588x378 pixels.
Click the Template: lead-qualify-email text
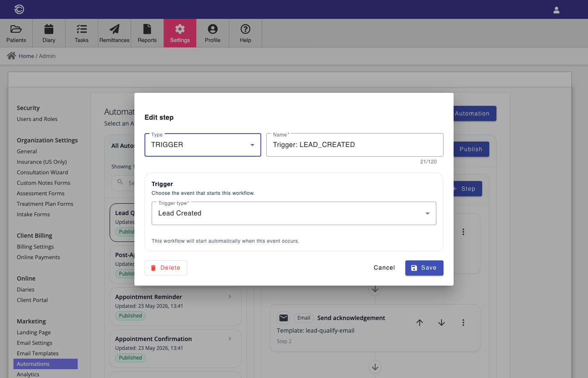(x=315, y=331)
